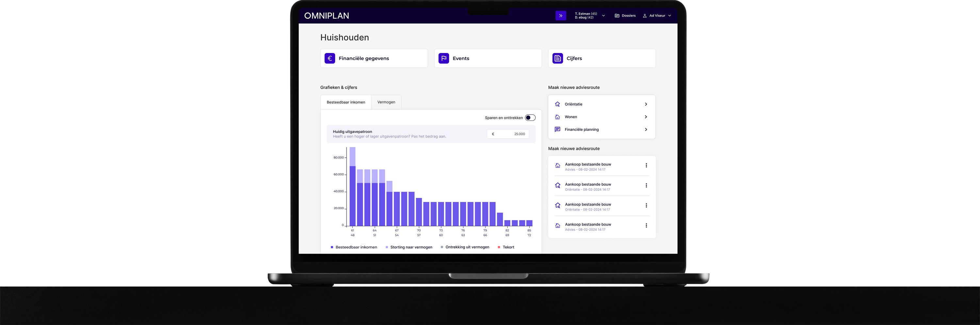Expand the household dropdown next to T. Estman
980x325 pixels.
(603, 16)
